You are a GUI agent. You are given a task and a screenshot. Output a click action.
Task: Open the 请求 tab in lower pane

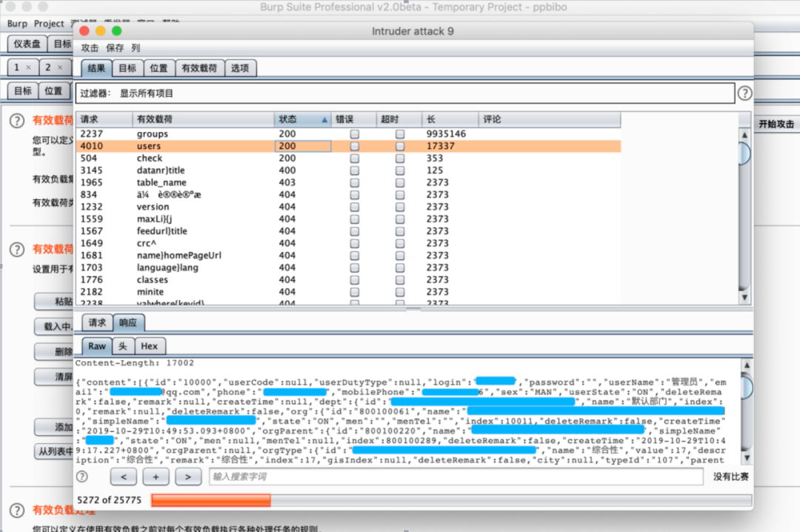[97, 322]
